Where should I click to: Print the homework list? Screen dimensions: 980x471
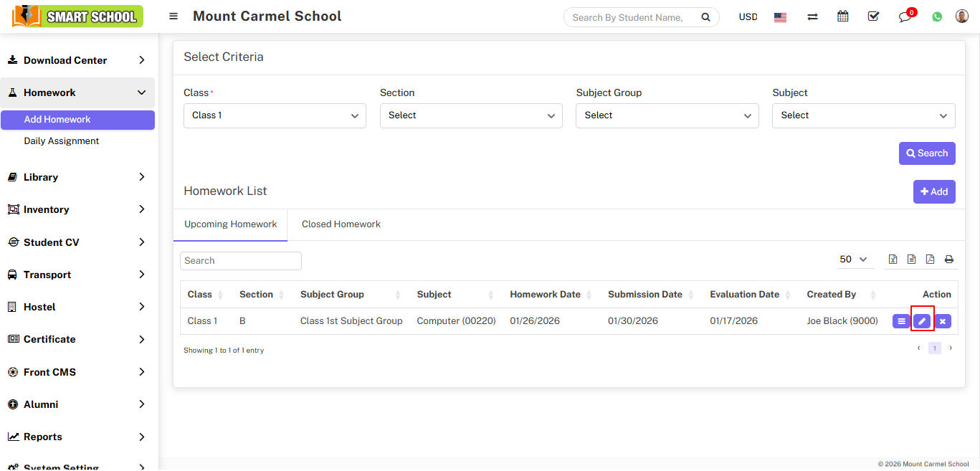tap(949, 260)
